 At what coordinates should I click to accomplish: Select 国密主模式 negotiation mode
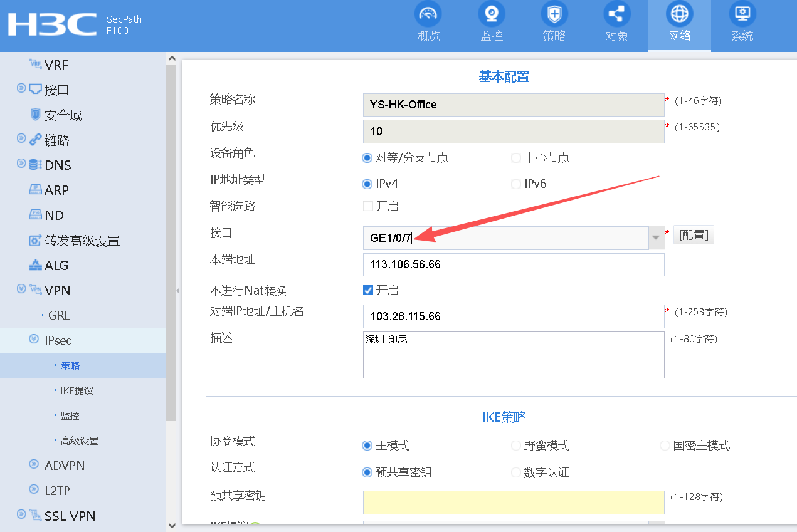tap(665, 446)
